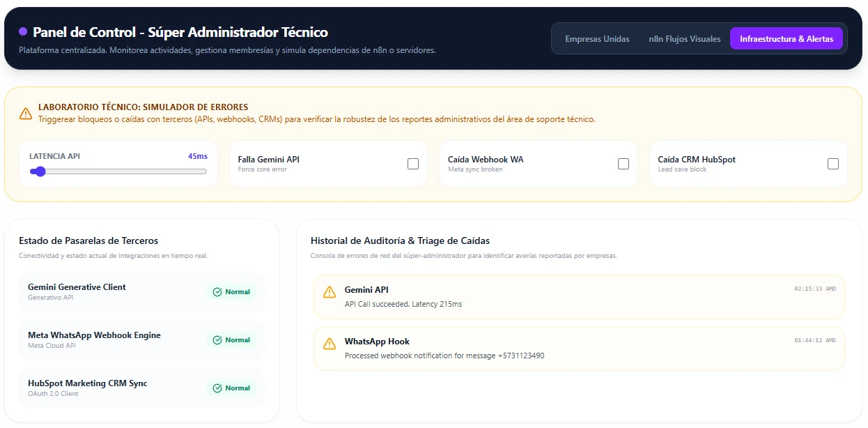The height and width of the screenshot is (428, 868).
Task: Click the check icon in Gemini Generative Client's Normal badge
Action: tap(217, 292)
